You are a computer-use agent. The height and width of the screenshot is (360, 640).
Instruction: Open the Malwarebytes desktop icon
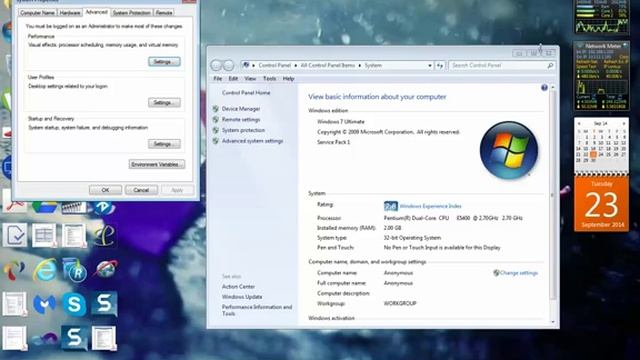pyautogui.click(x=44, y=304)
